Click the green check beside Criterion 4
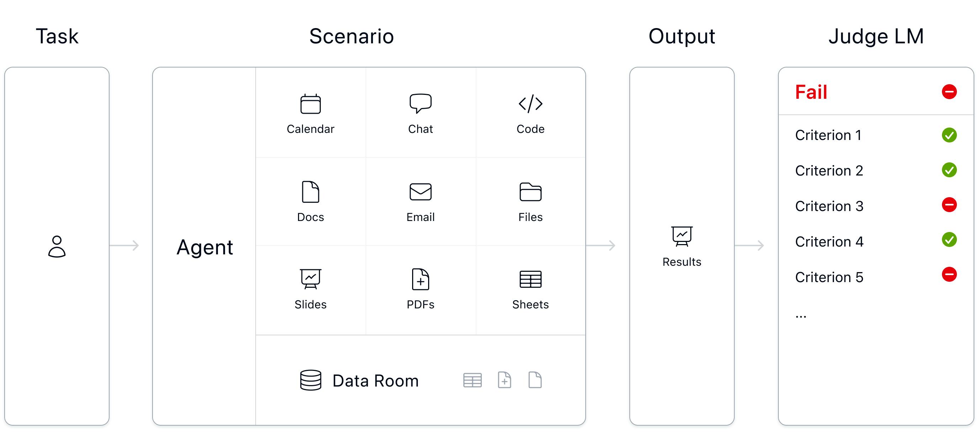 tap(949, 240)
